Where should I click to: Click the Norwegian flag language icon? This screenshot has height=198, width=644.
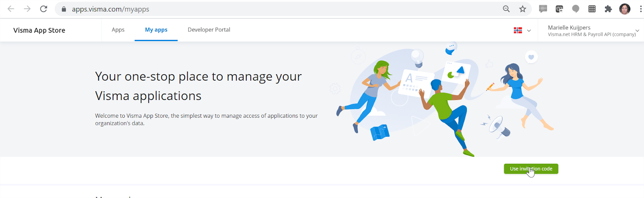click(x=518, y=30)
